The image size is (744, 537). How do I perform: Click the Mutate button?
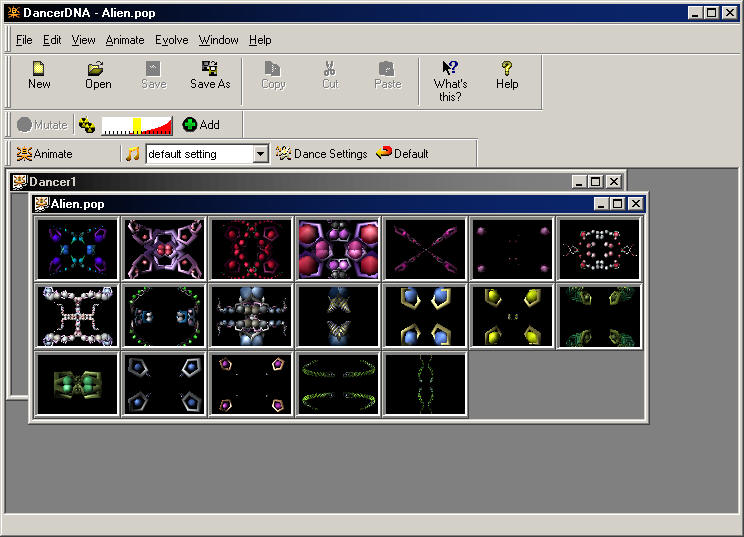pos(42,125)
